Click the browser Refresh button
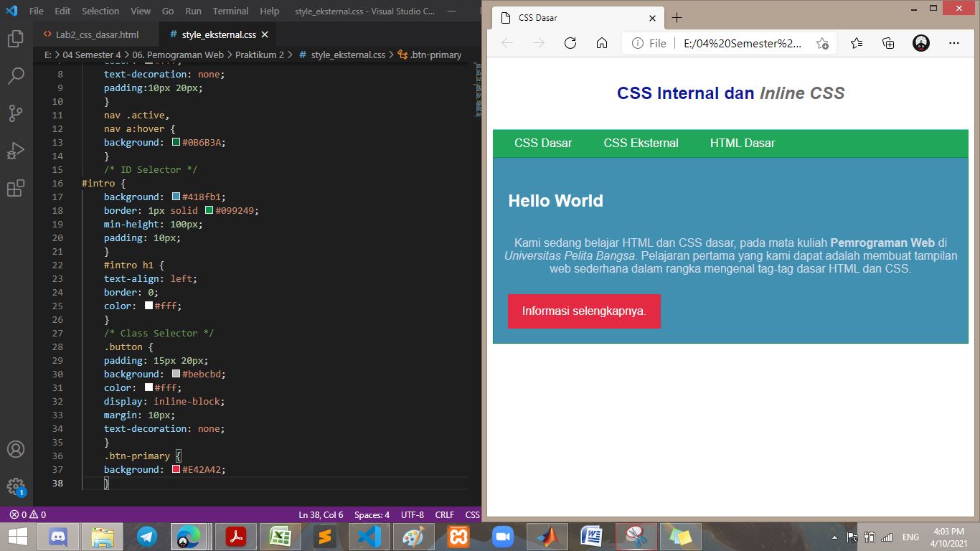This screenshot has height=551, width=980. point(570,43)
